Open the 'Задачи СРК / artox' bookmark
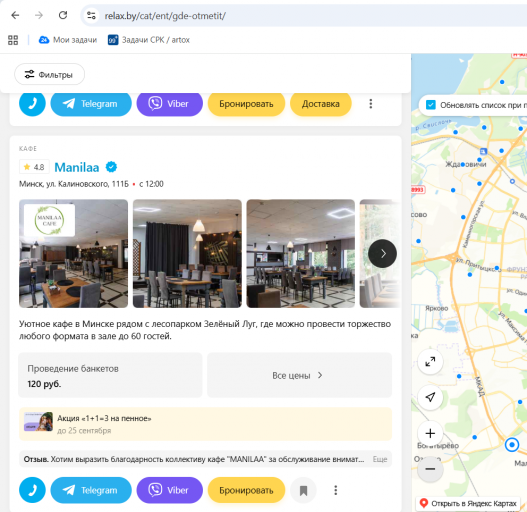527x512 pixels. tap(149, 40)
